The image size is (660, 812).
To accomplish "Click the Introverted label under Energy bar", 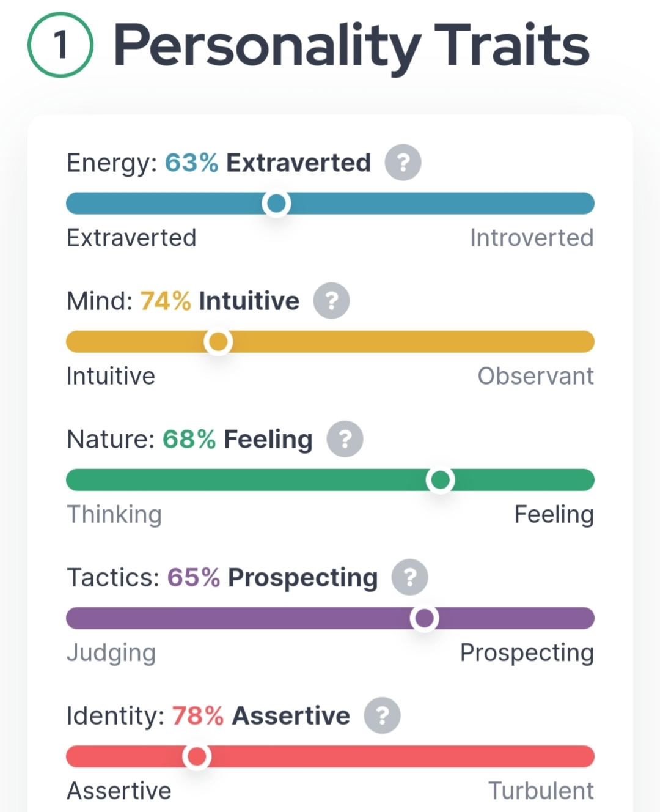I will [532, 238].
